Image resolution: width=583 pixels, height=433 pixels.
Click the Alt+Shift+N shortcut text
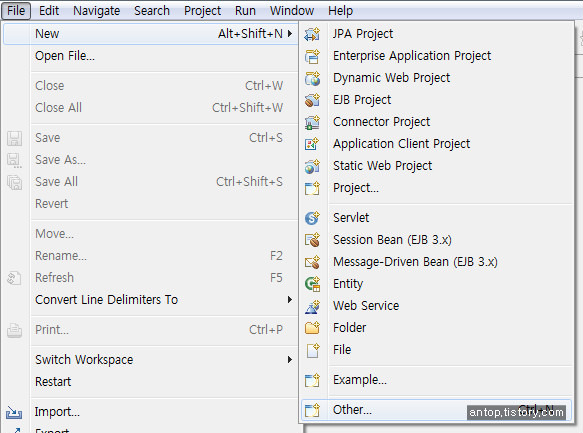click(x=250, y=34)
